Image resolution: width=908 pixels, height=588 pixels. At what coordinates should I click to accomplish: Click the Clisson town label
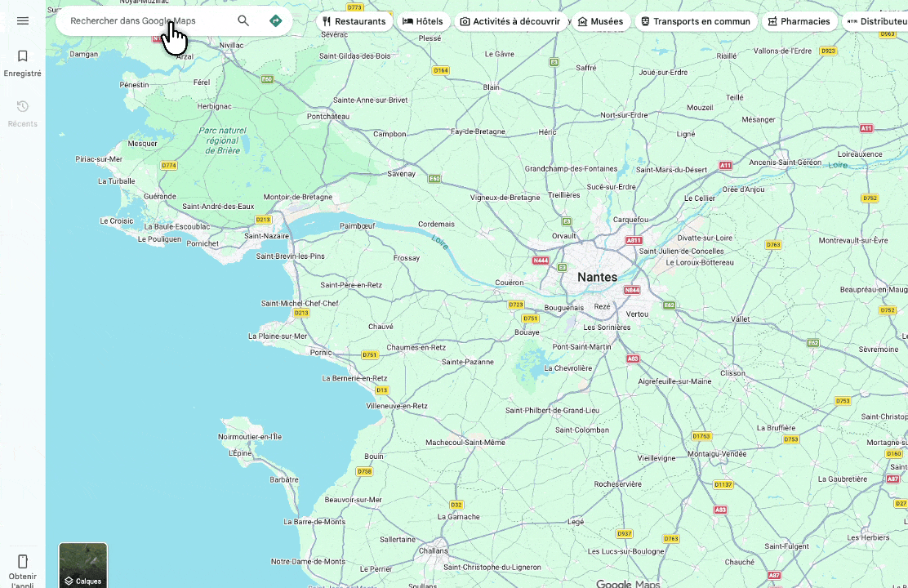[732, 373]
